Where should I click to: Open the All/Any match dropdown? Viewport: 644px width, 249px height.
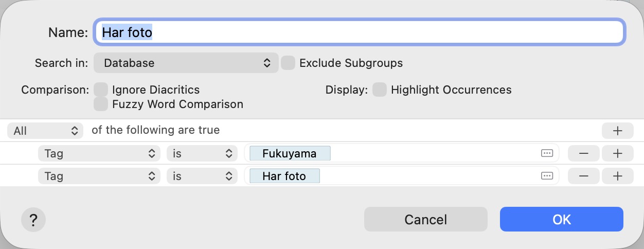click(x=45, y=131)
